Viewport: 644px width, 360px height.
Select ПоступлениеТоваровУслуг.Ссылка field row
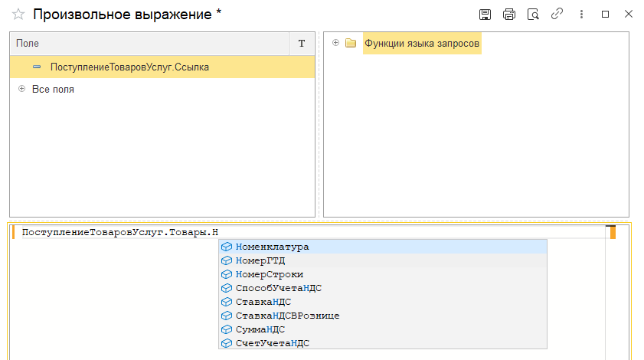162,67
